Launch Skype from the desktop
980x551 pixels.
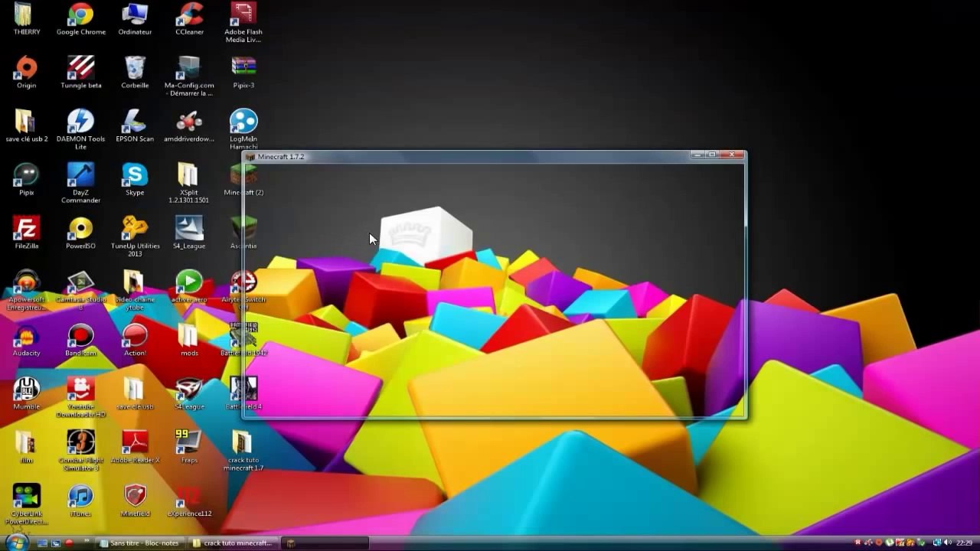coord(135,181)
